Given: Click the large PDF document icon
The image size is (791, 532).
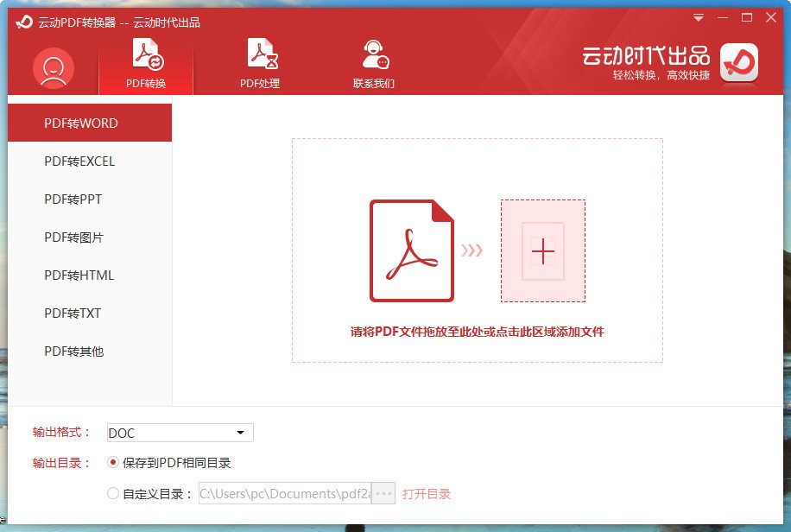Looking at the screenshot, I should 412,250.
